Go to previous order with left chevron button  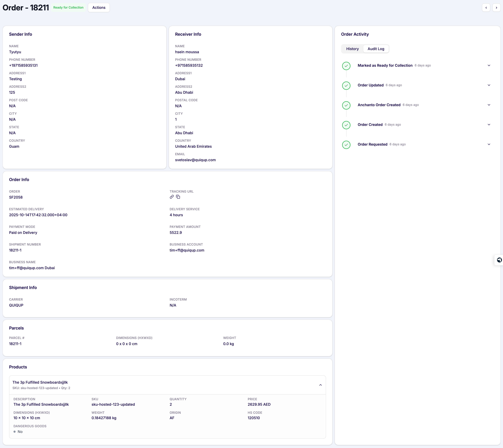[x=486, y=8]
